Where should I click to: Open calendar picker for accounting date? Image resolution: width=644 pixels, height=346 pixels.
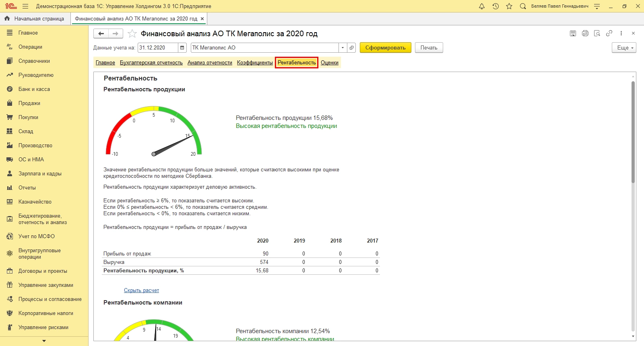pyautogui.click(x=182, y=48)
